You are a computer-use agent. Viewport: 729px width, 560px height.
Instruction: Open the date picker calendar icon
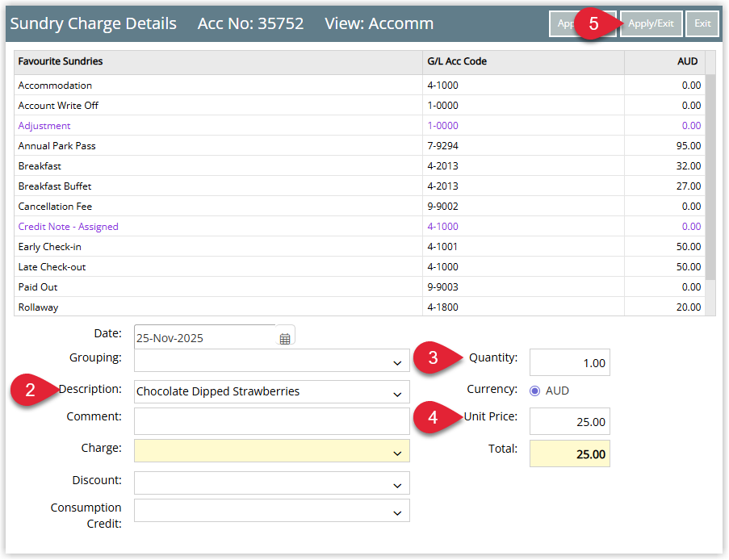point(285,338)
